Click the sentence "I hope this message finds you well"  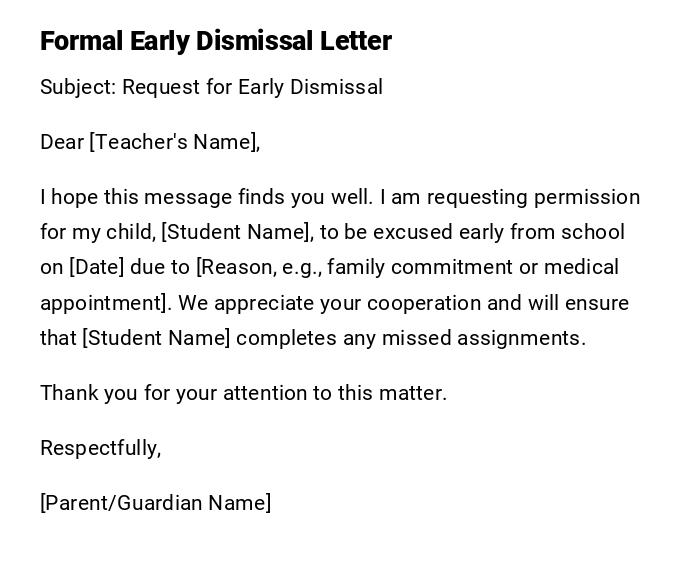coord(206,197)
